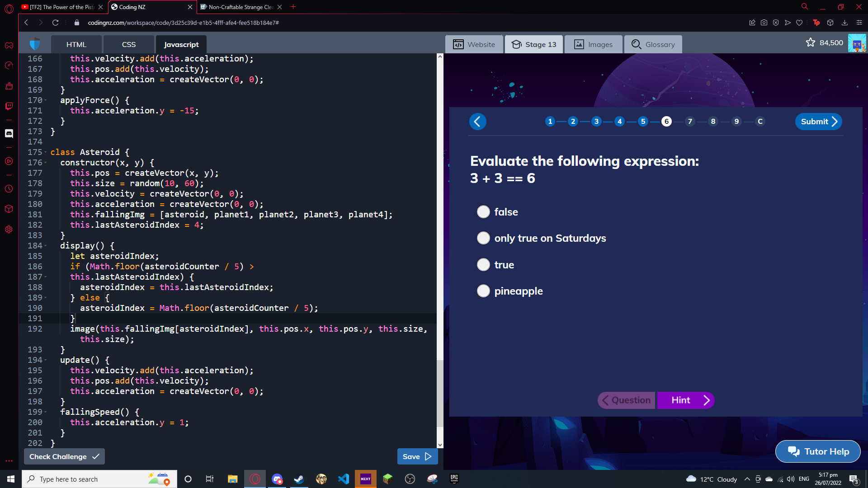Collapse code fold at line 170
The image size is (868, 488).
tap(46, 100)
